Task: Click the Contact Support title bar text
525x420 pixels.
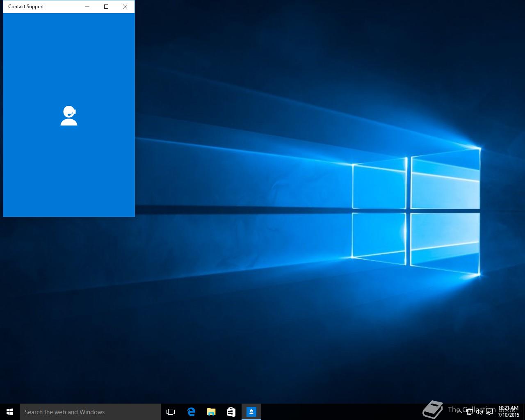Action: 26,7
